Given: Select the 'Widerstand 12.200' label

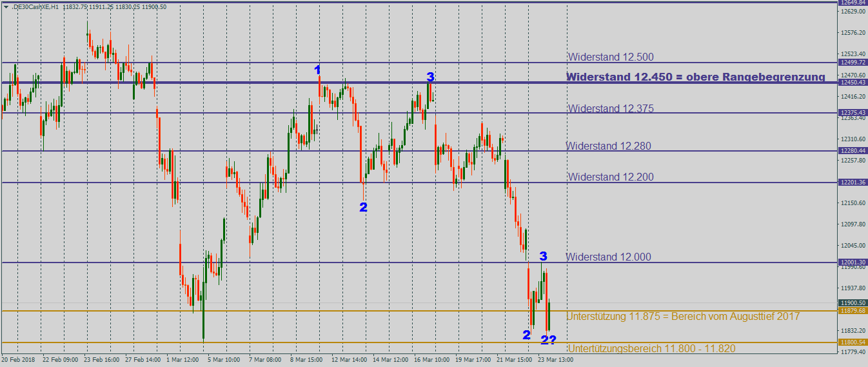Looking at the screenshot, I should point(611,177).
